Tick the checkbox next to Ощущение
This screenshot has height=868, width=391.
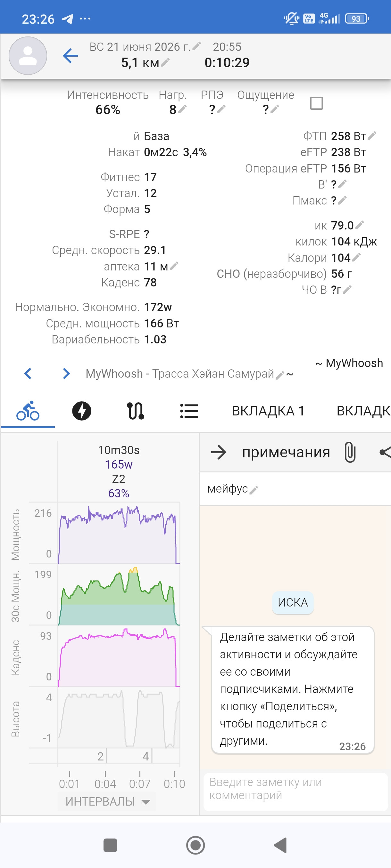[x=316, y=103]
